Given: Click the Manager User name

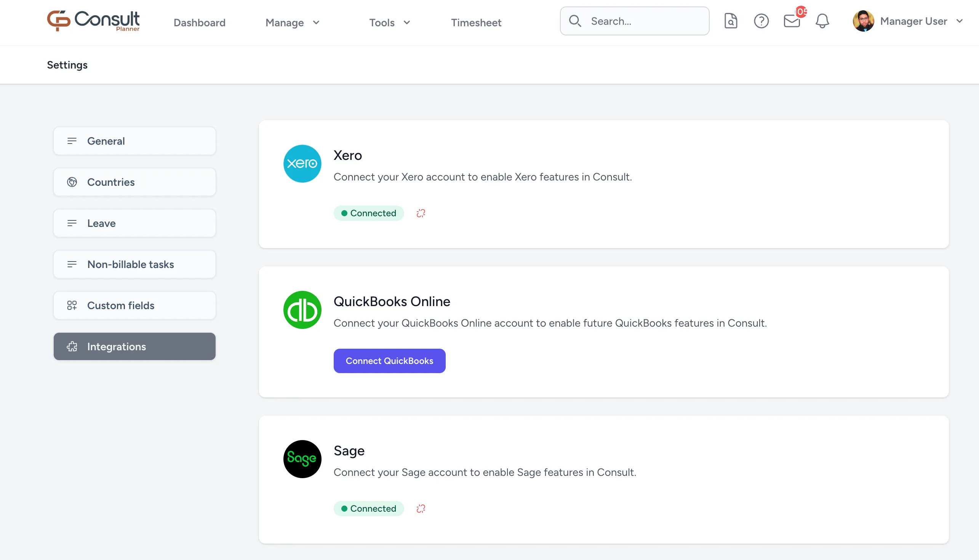Looking at the screenshot, I should click(x=913, y=21).
